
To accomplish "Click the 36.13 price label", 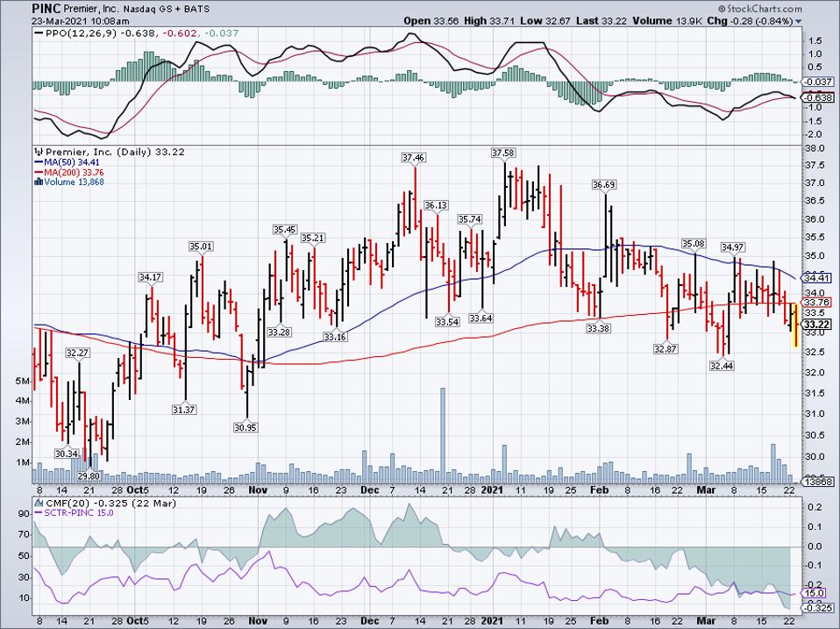I will point(436,206).
